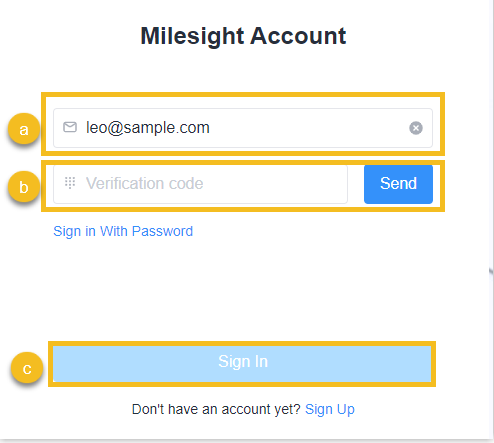The height and width of the screenshot is (443, 494).
Task: Clear the email using the X icon
Action: click(416, 128)
